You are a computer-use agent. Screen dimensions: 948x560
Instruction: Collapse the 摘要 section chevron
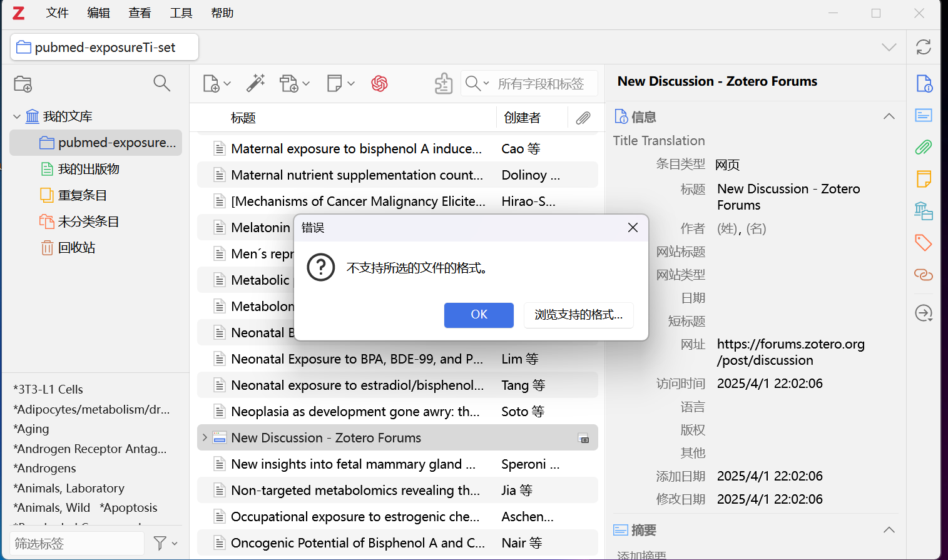point(889,530)
